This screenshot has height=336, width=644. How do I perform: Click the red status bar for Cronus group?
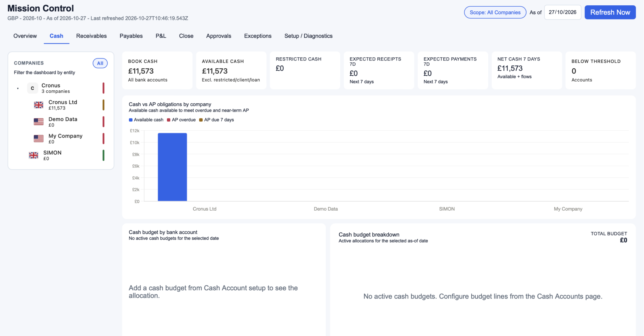pyautogui.click(x=103, y=88)
